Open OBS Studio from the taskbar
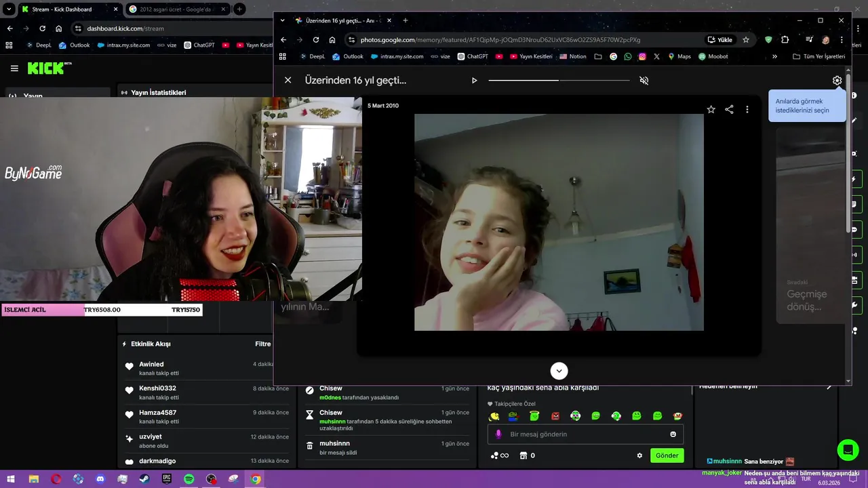The image size is (868, 488). point(212,479)
